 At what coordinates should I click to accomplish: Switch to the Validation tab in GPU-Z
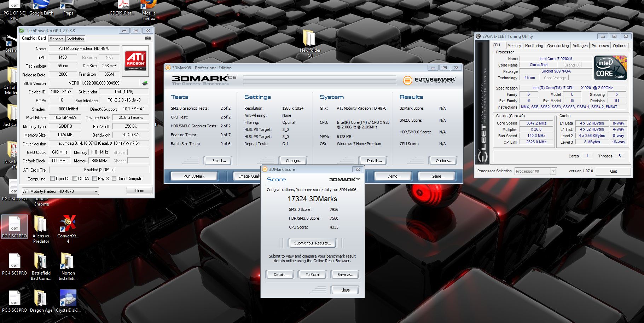pos(76,39)
